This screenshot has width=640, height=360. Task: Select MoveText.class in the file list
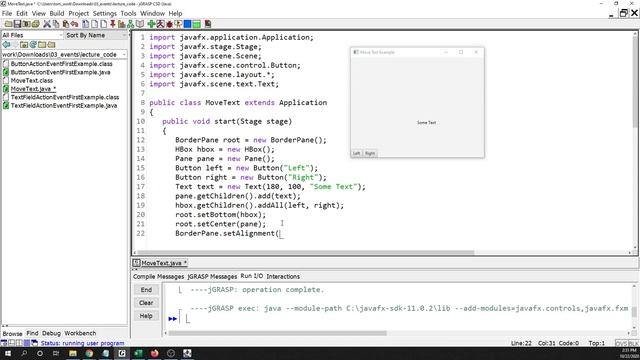(32, 80)
